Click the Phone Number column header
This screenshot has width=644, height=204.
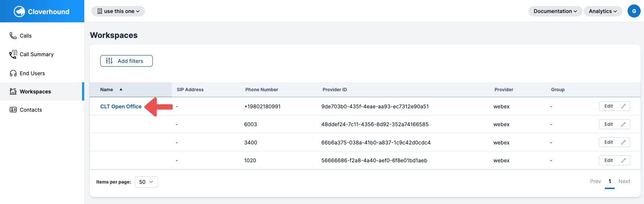point(262,90)
